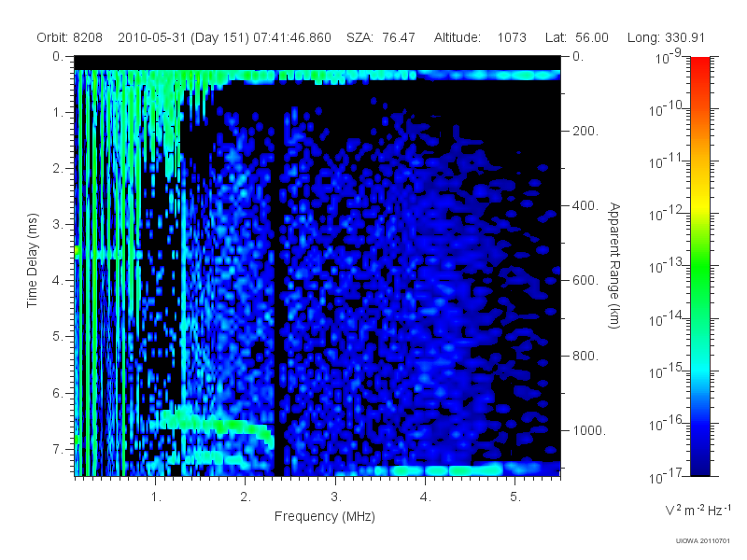Click the 'Long: 330.91' value
The image size is (747, 560).
(666, 37)
